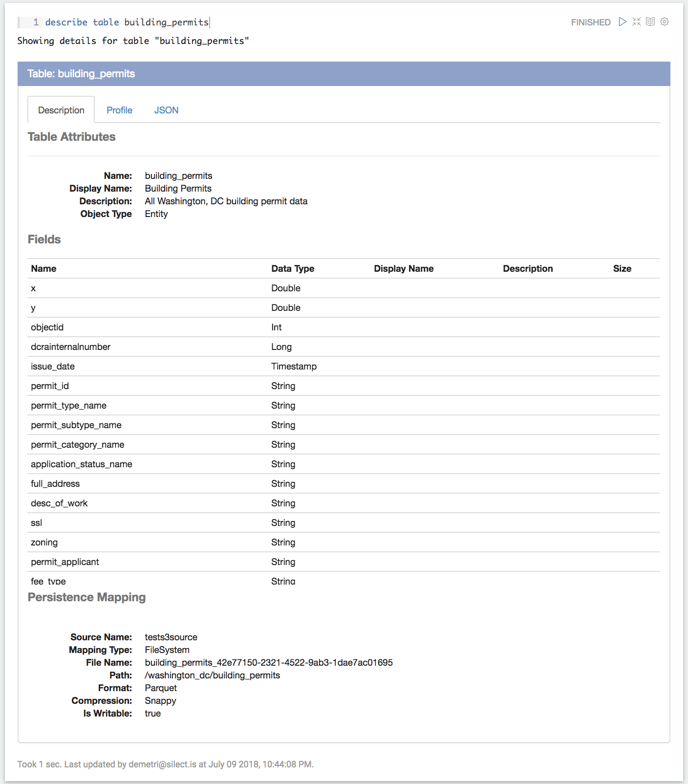This screenshot has height=784, width=688.
Task: Select the 'full_address' field name
Action: pos(55,483)
